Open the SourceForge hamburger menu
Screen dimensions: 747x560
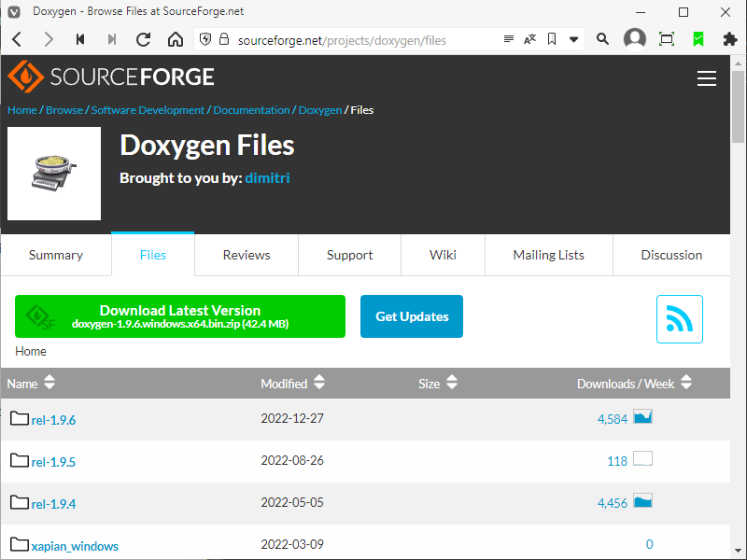[707, 78]
